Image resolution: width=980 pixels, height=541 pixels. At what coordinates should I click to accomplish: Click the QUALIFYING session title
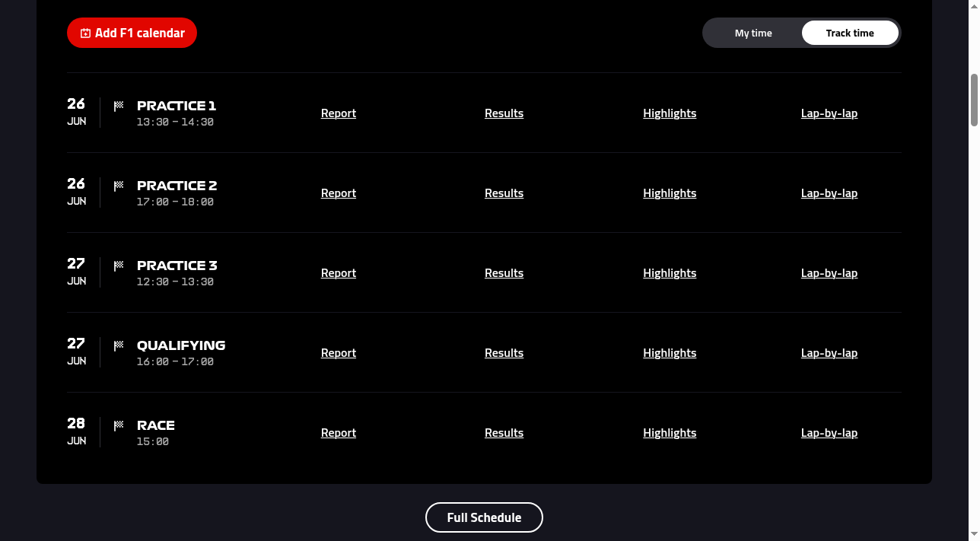coord(181,345)
